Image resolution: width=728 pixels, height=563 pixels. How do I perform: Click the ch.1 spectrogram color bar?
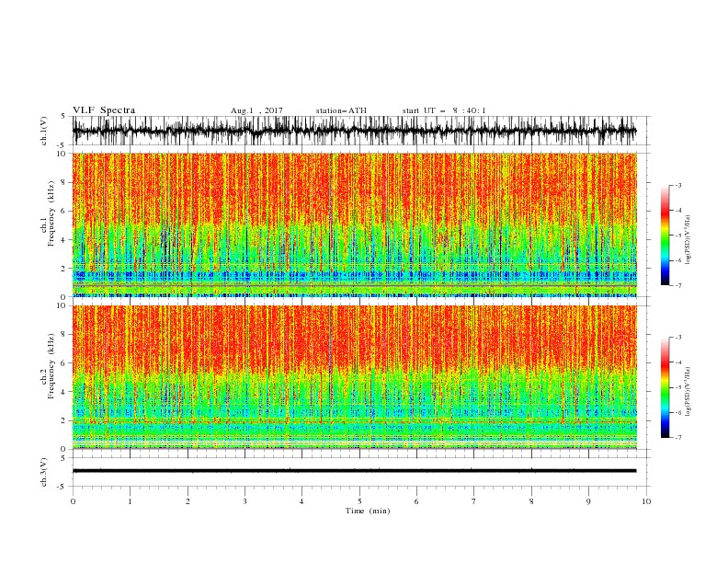[665, 236]
